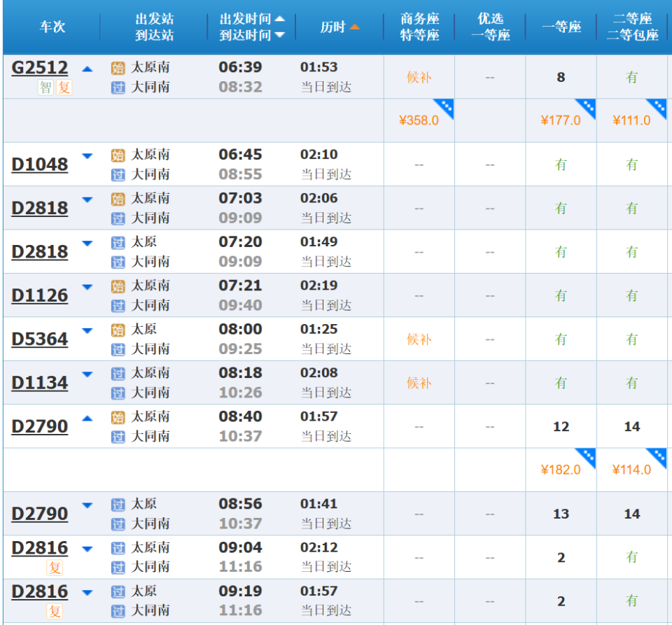Click the 始 origin icon in D1048 row
The image size is (672, 625).
coord(118,155)
